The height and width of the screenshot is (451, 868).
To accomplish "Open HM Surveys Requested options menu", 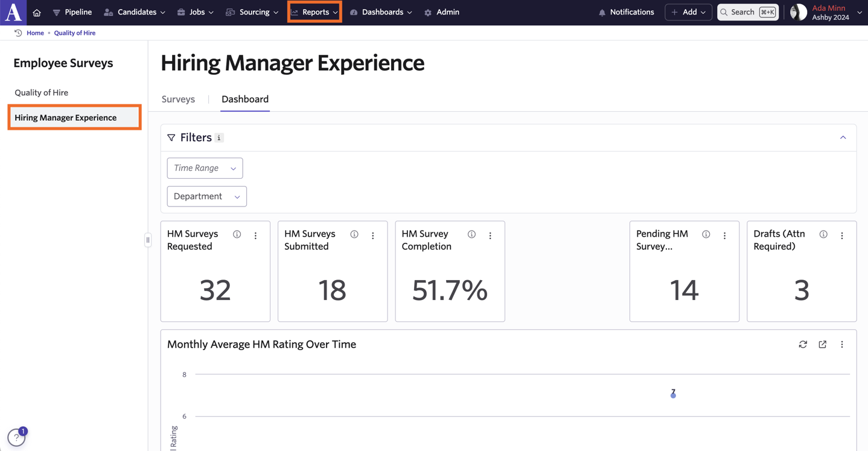I will click(x=256, y=235).
